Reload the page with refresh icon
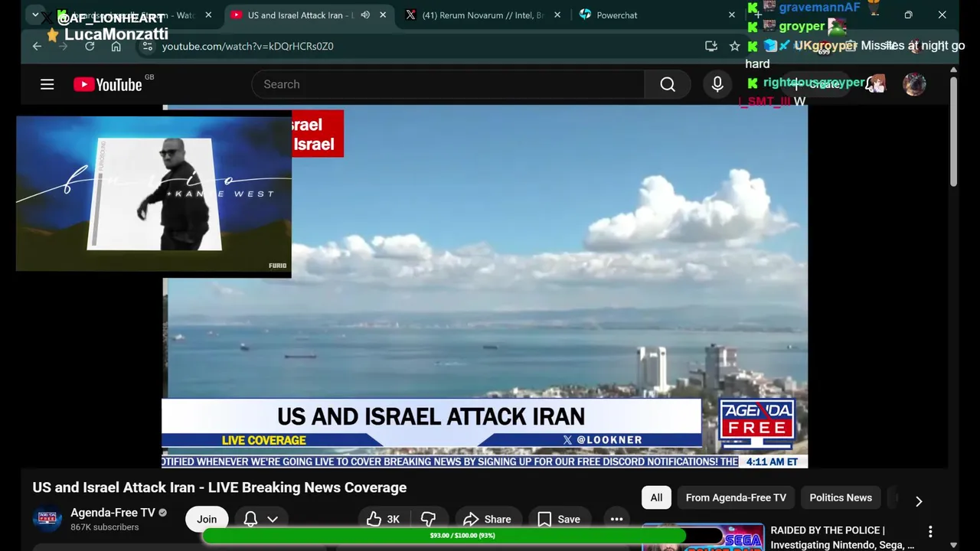The width and height of the screenshot is (980, 551). pyautogui.click(x=90, y=46)
